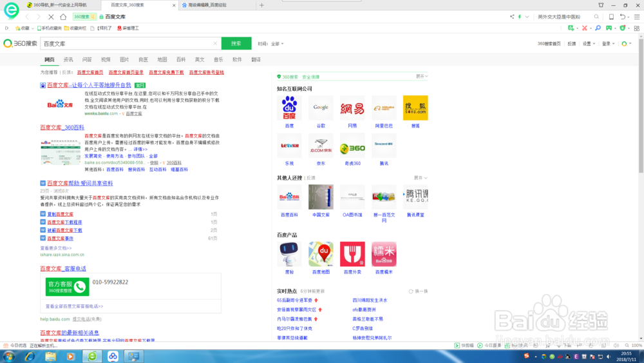The image size is (644, 363).
Task: Click the share icon in address bar
Action: point(512,17)
